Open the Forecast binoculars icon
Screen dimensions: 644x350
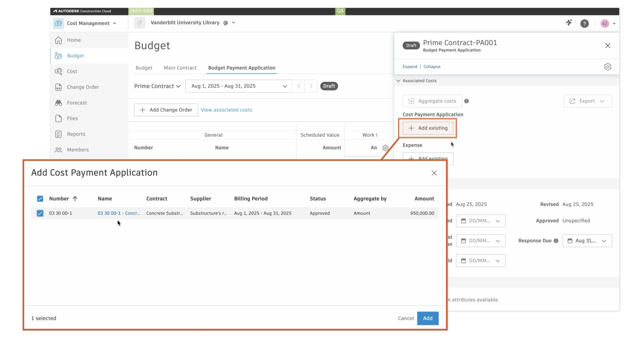[58, 103]
